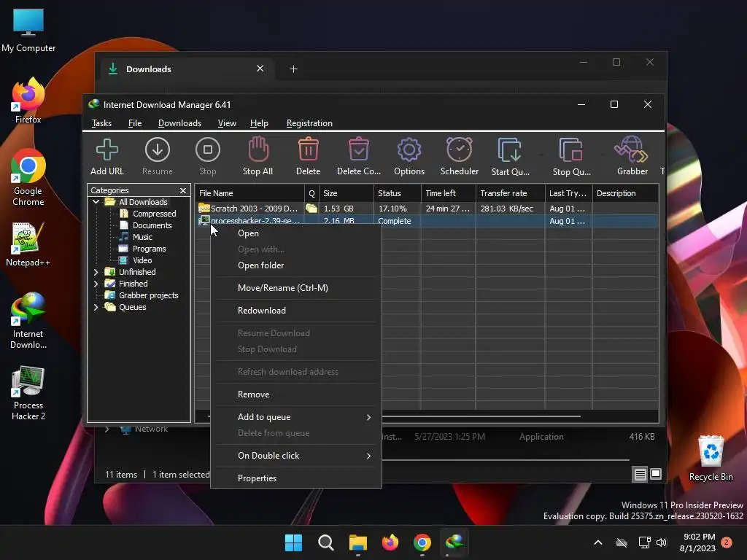Expand the Unfinished category

pos(96,272)
